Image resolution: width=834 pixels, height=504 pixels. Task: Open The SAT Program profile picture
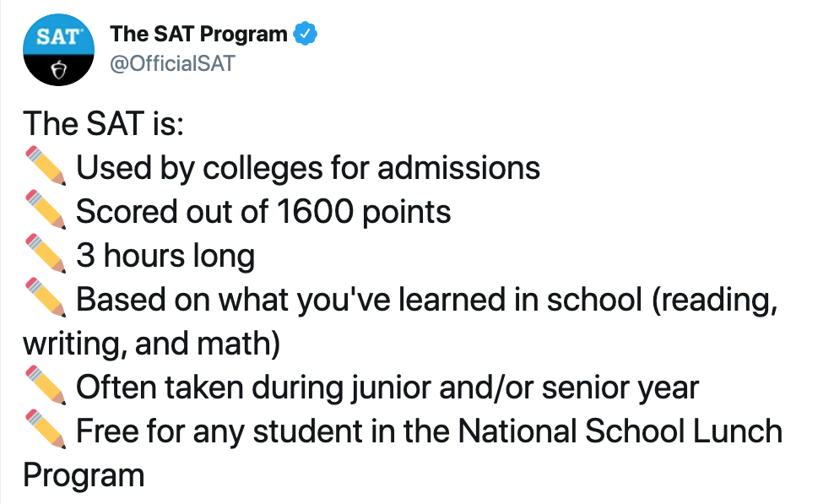pyautogui.click(x=58, y=50)
